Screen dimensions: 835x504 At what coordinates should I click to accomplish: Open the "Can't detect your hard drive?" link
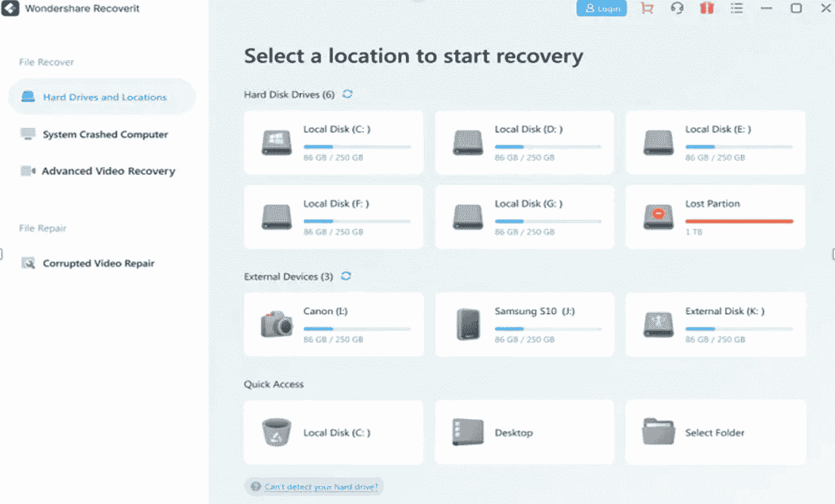click(x=321, y=486)
